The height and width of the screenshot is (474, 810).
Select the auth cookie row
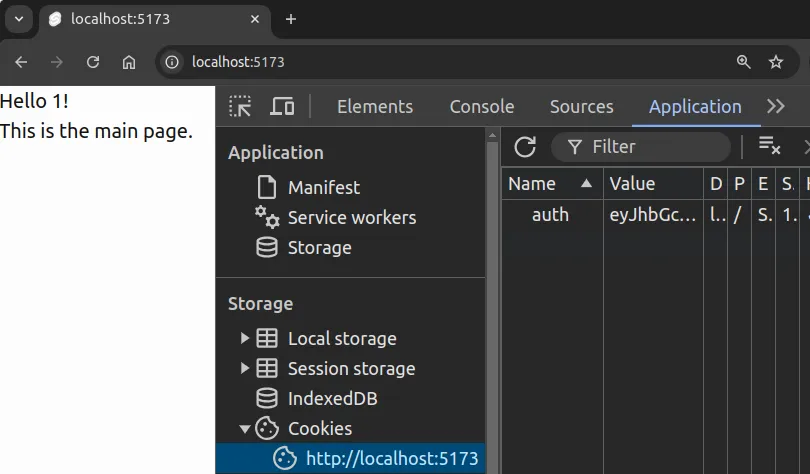coord(550,215)
